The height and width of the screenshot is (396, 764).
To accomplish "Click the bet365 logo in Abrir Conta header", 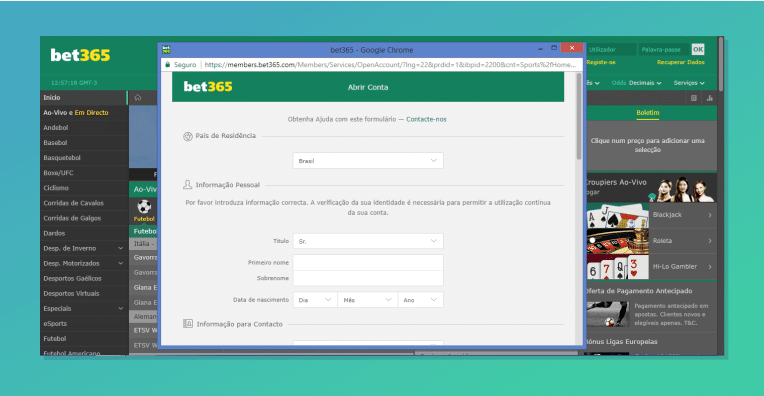I will pos(208,87).
